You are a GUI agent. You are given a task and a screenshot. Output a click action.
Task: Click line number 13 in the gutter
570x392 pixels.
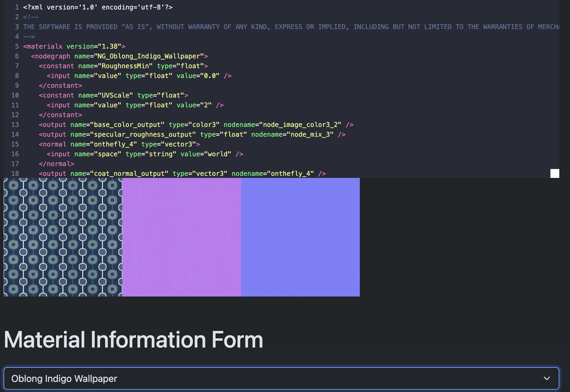tap(15, 125)
